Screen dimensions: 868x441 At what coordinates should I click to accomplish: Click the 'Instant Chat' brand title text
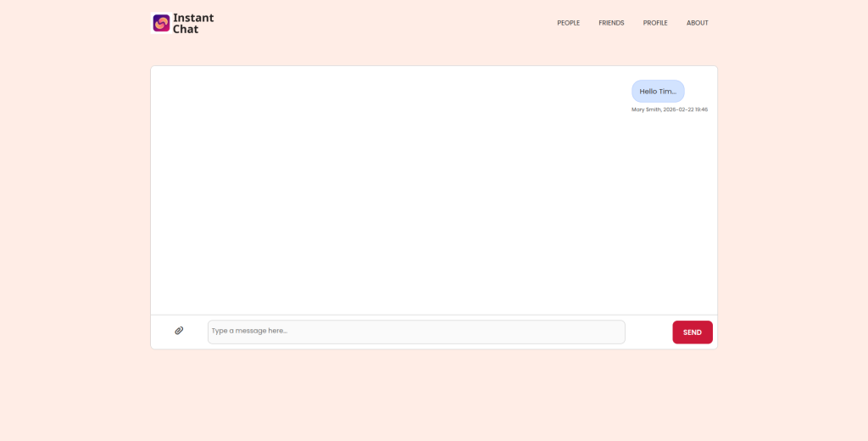point(193,23)
